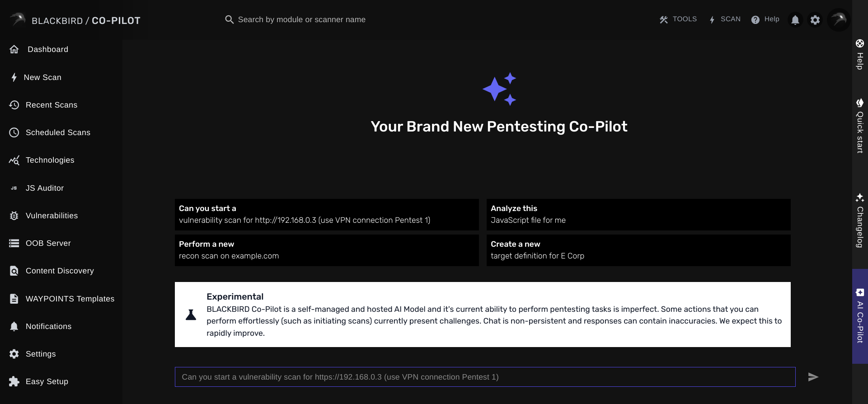Open the notifications bell in top bar
The height and width of the screenshot is (404, 868).
[x=795, y=20]
